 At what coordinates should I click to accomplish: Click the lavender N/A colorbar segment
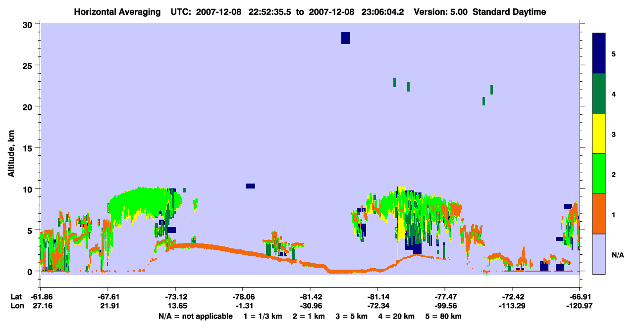(599, 253)
